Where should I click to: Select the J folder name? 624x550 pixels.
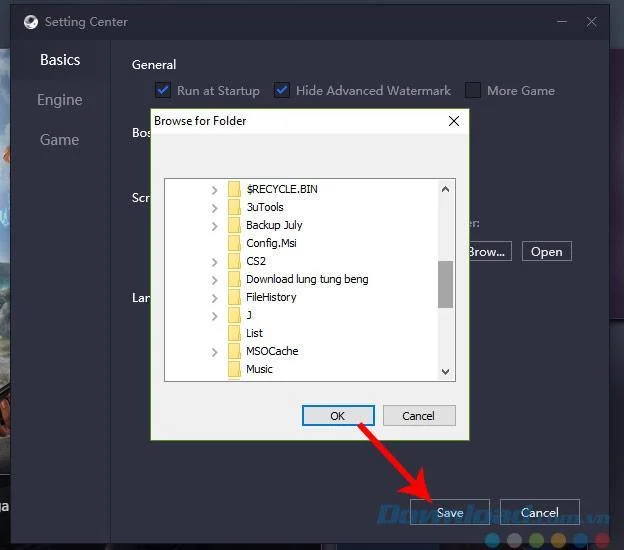pos(249,315)
